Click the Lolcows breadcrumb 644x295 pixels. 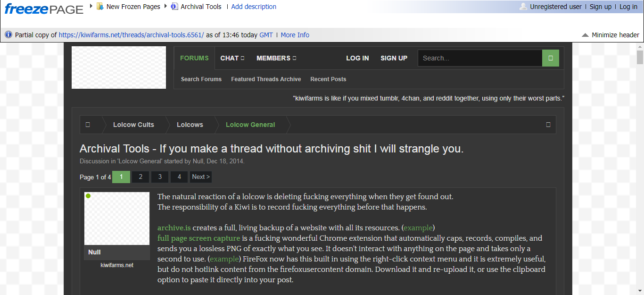tap(190, 125)
